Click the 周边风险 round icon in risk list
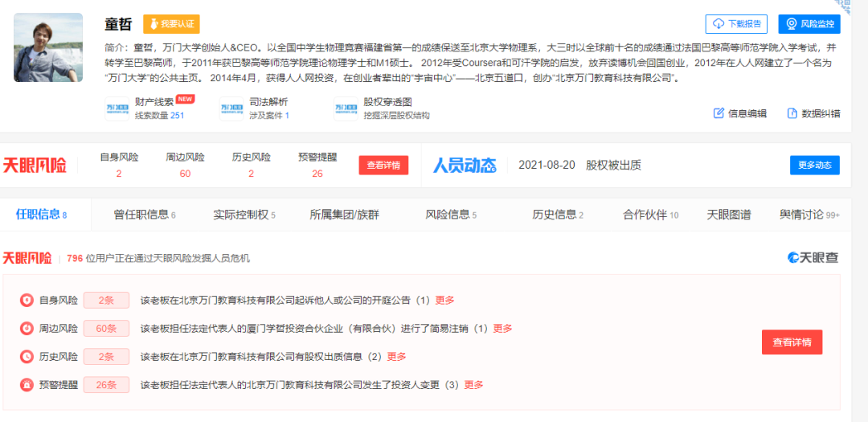 (26, 329)
